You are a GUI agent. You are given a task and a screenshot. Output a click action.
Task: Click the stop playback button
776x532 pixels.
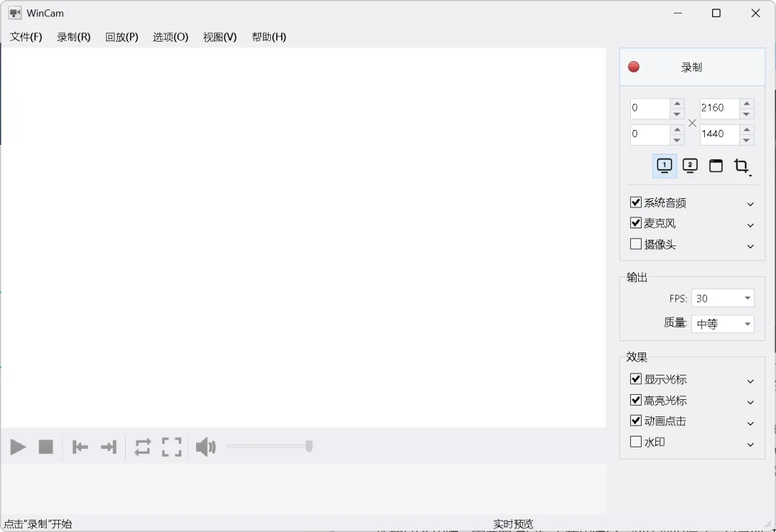[46, 447]
